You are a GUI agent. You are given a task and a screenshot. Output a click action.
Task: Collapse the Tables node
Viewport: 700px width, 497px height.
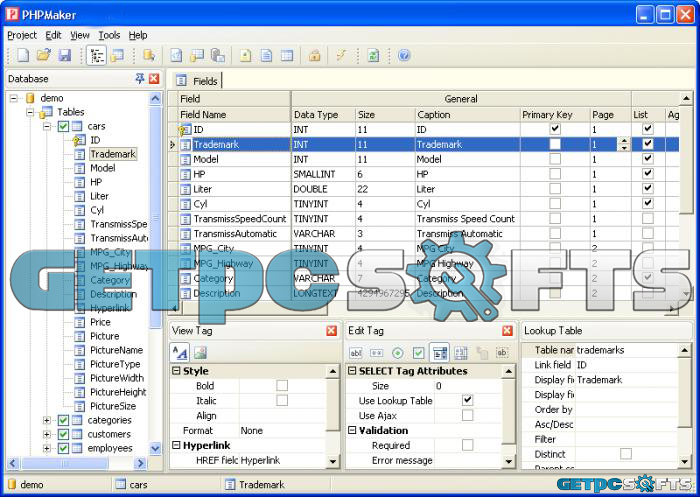click(30, 112)
